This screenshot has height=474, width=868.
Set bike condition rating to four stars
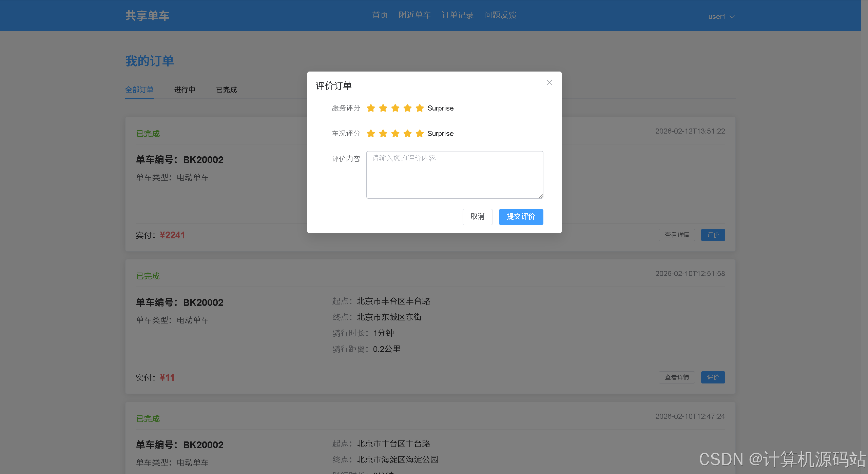click(407, 134)
